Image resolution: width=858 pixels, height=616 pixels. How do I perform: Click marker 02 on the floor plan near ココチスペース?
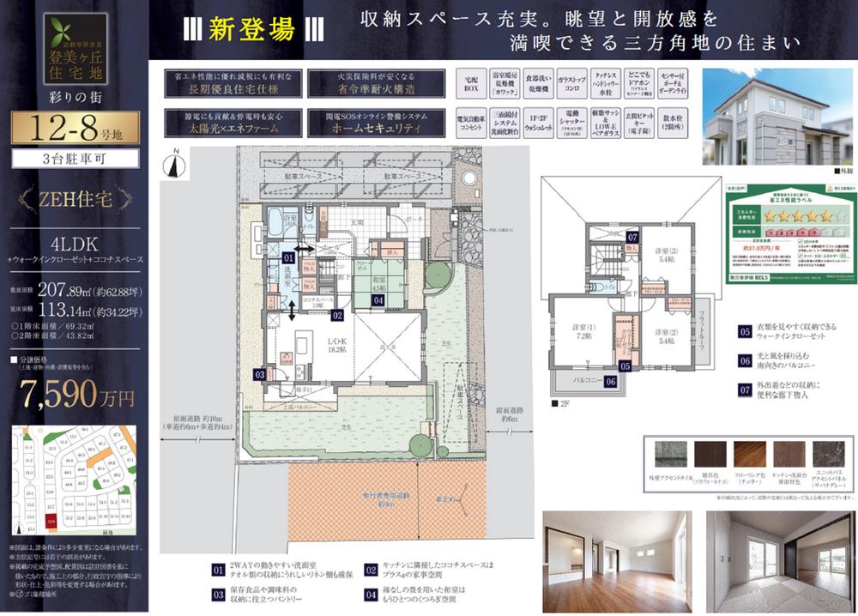tap(337, 315)
